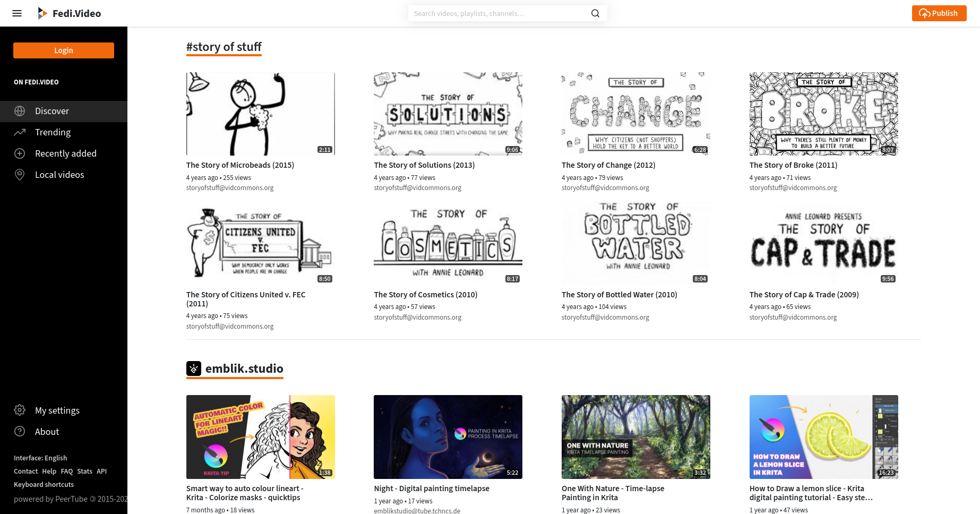Open How to Draw a lemon slice thumbnail
The height and width of the screenshot is (514, 980).
(824, 437)
